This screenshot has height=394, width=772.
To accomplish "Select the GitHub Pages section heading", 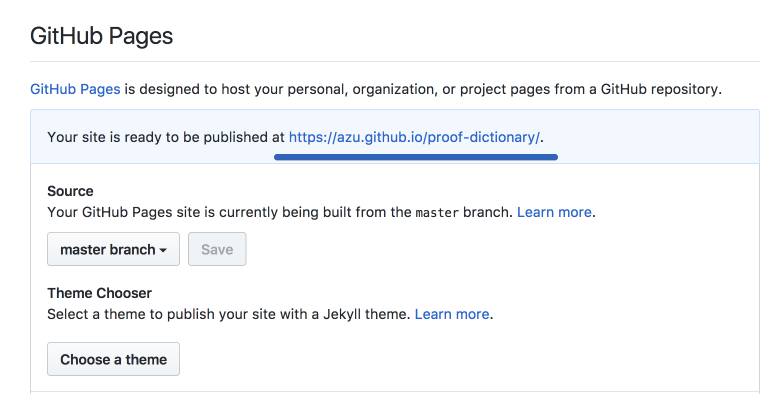I will pos(101,36).
